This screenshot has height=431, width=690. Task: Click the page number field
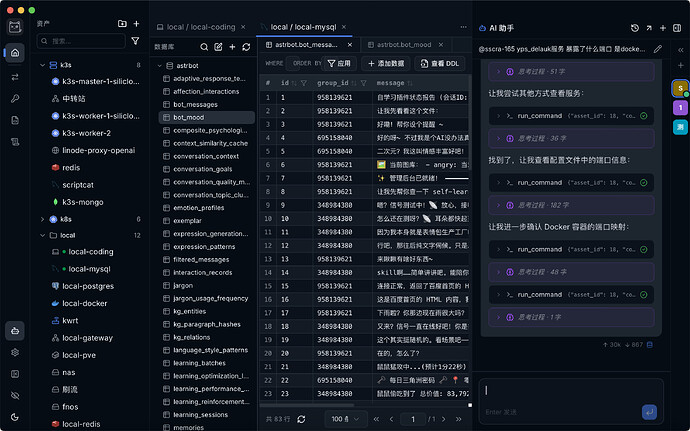[413, 419]
